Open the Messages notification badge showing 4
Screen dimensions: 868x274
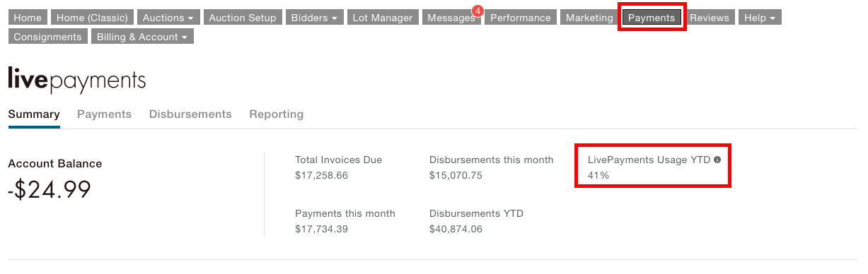point(477,11)
